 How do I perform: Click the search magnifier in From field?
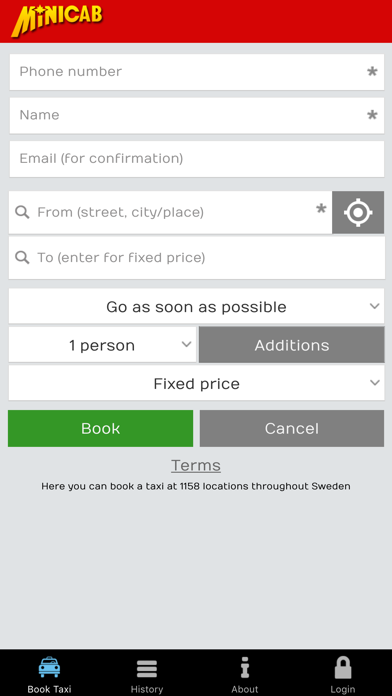[x=22, y=212]
